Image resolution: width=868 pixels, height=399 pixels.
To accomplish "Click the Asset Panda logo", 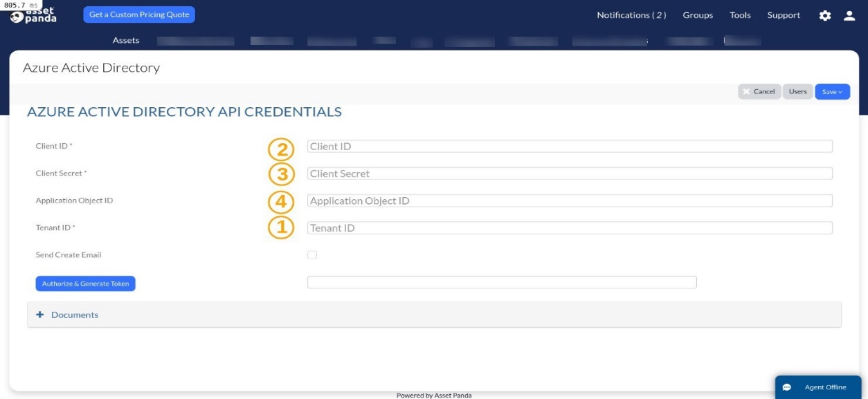I will [33, 15].
